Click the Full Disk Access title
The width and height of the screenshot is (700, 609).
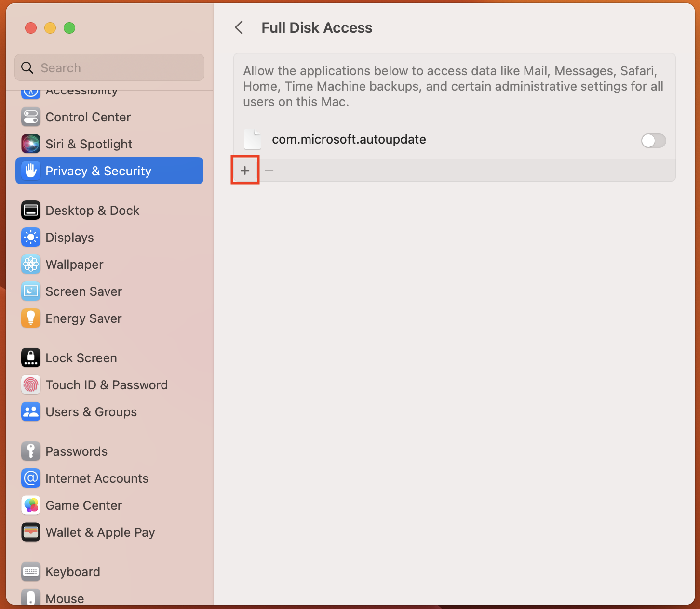tap(317, 28)
